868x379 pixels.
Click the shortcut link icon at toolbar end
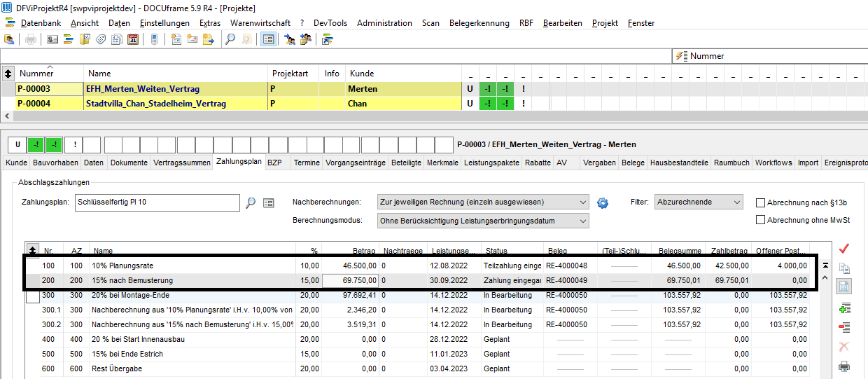[328, 39]
